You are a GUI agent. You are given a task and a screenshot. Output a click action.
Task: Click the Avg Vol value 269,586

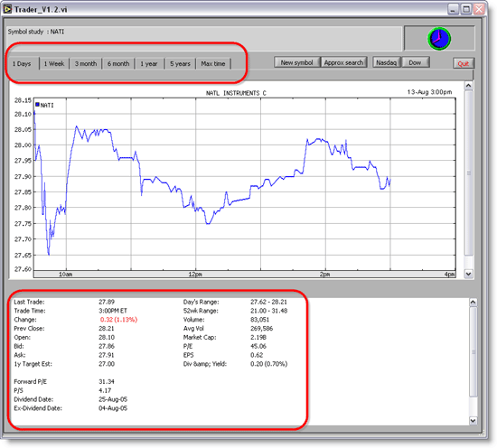[x=261, y=329]
